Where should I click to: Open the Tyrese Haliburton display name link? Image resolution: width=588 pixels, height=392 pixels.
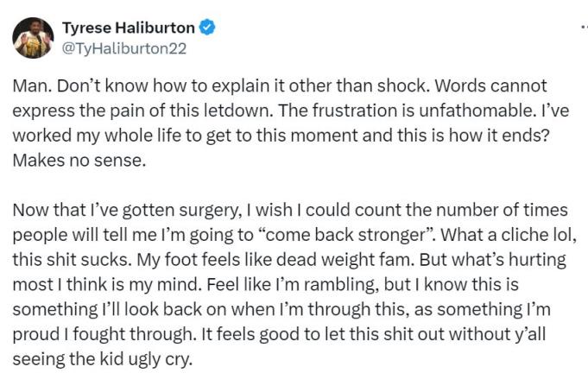click(129, 28)
